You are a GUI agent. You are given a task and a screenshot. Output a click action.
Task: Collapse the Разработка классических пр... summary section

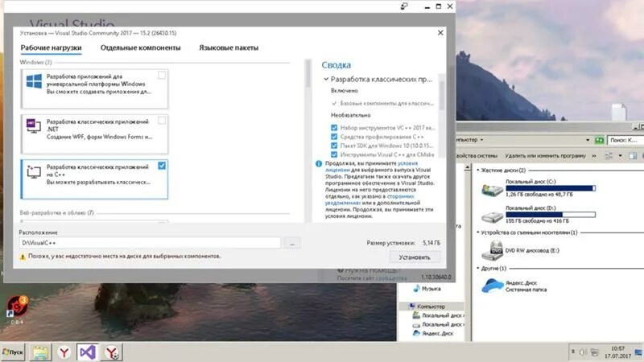point(326,79)
